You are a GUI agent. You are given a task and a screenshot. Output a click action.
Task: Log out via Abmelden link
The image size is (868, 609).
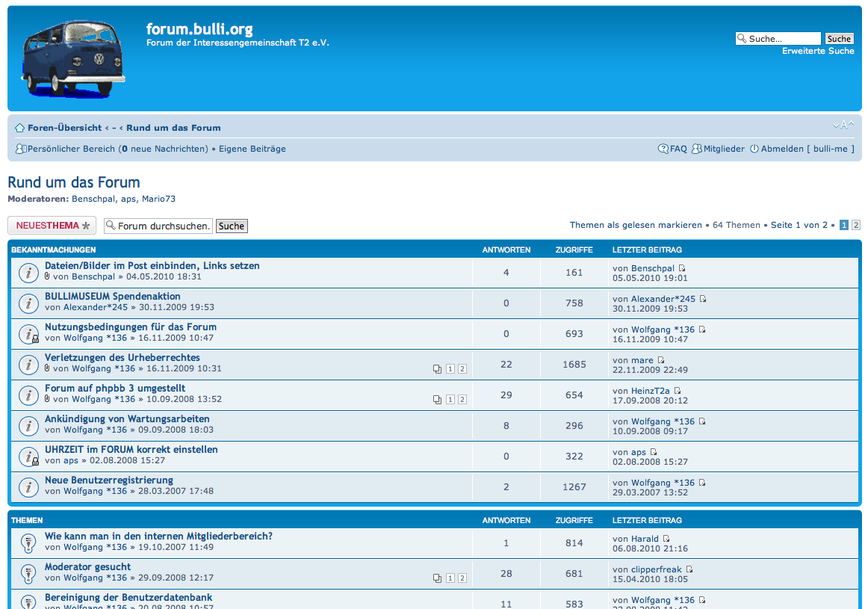[x=781, y=149]
